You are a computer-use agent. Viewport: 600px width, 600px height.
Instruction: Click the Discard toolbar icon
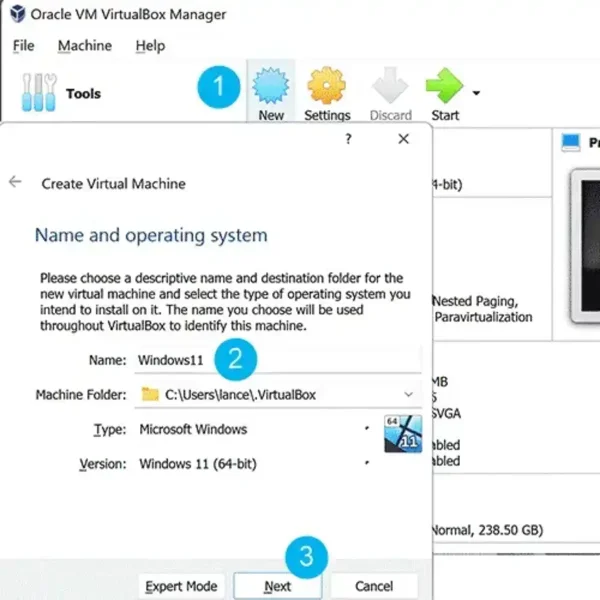(390, 86)
